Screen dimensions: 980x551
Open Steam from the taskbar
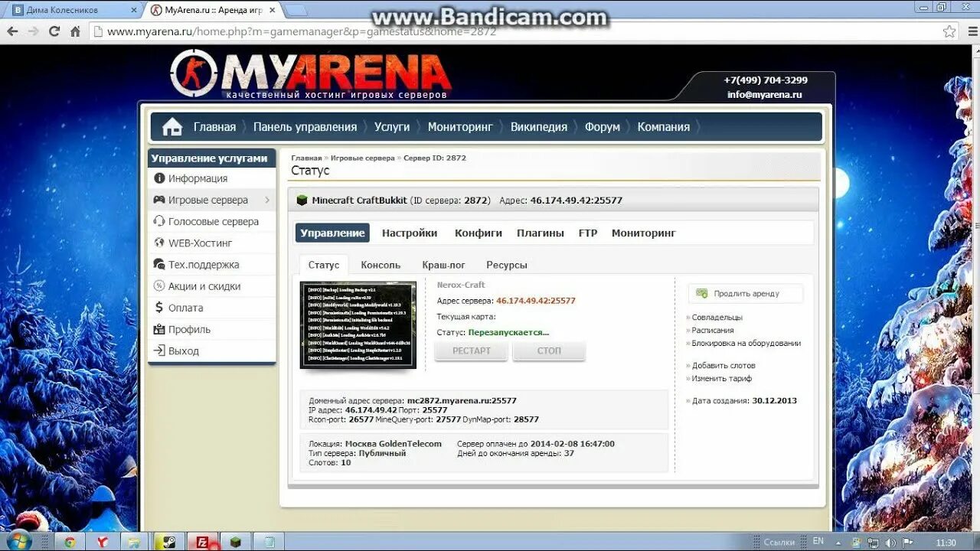click(x=168, y=542)
